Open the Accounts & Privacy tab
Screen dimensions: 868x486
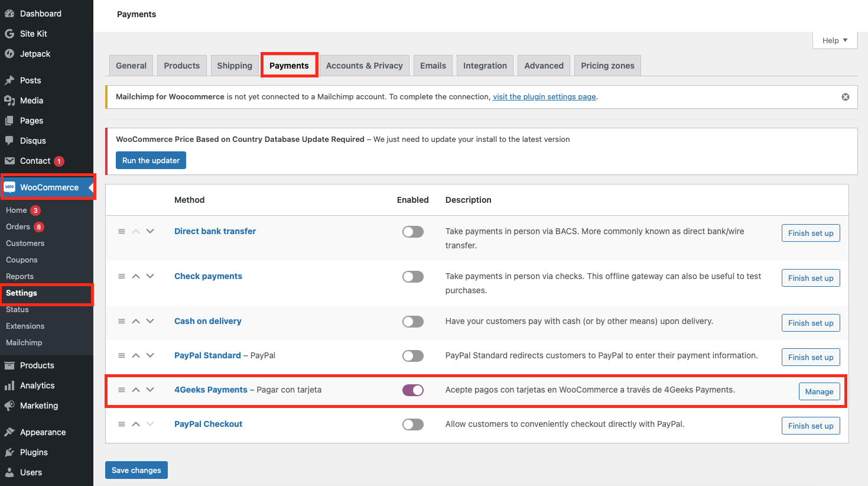(x=364, y=65)
